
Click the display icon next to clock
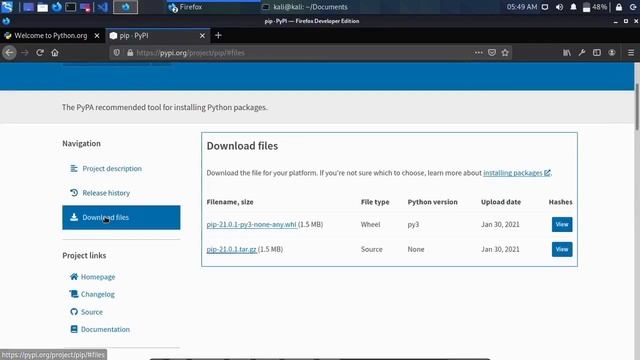click(x=545, y=7)
